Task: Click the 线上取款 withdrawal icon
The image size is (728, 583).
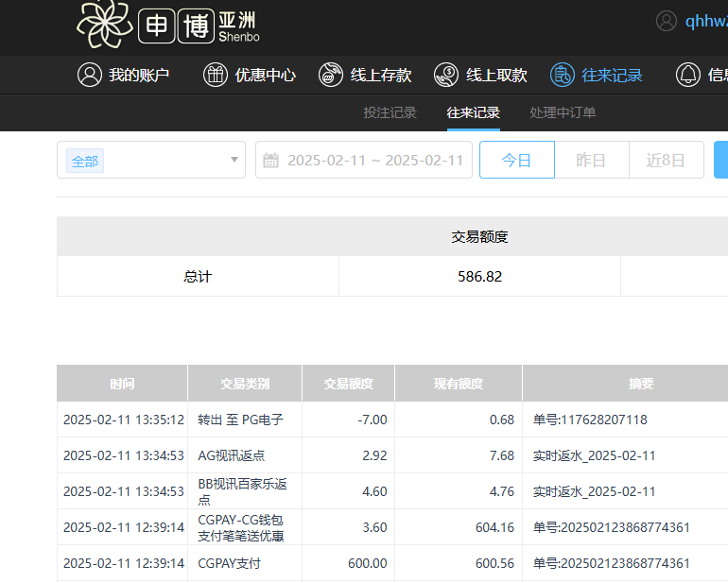Action: click(446, 76)
